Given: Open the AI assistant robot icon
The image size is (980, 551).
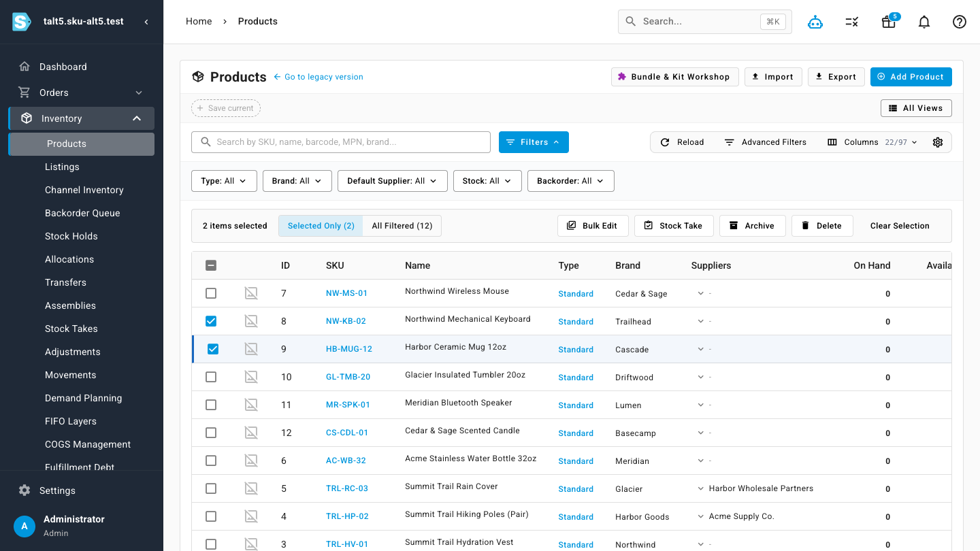Looking at the screenshot, I should coord(815,22).
